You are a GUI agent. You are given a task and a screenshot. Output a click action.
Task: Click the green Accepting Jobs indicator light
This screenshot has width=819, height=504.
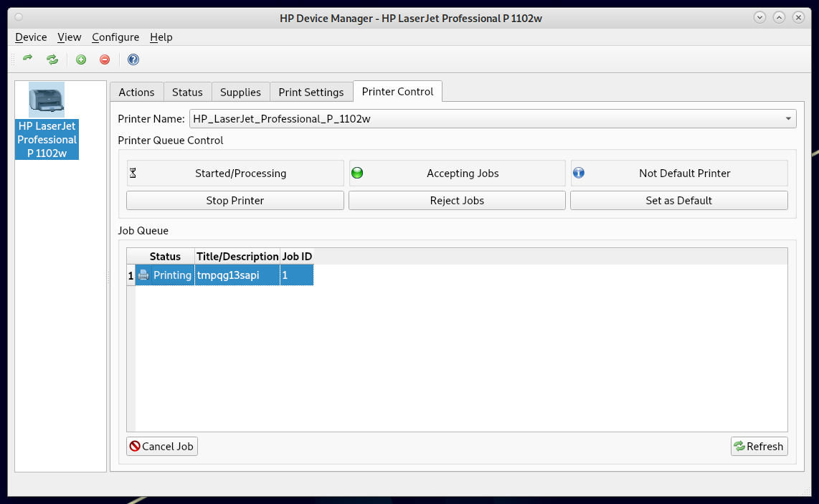357,173
